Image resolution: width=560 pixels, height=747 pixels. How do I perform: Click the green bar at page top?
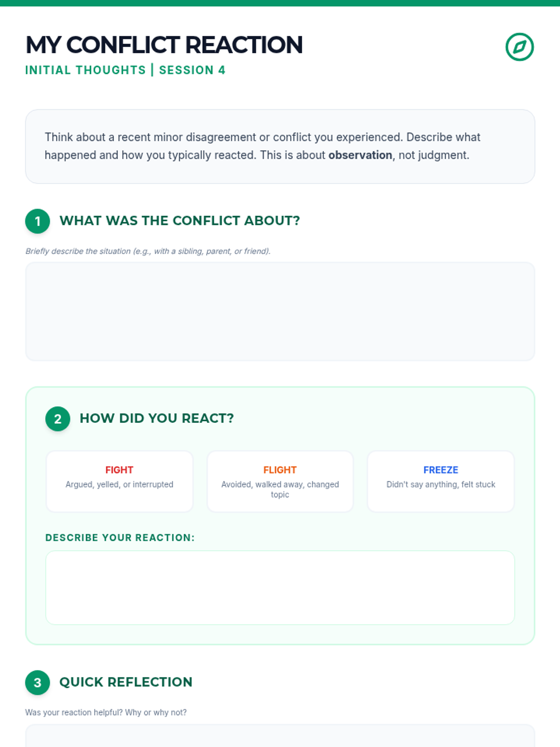tap(280, 3)
